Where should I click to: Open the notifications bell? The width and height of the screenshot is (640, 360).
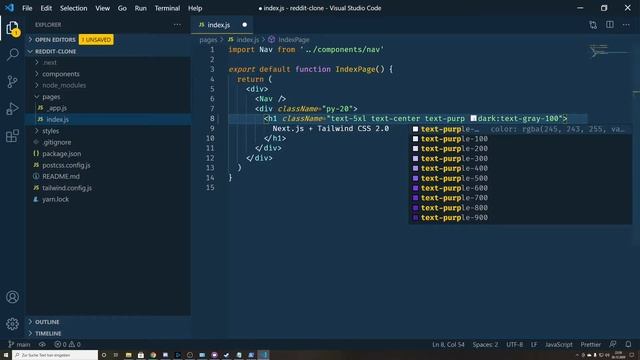(628, 344)
